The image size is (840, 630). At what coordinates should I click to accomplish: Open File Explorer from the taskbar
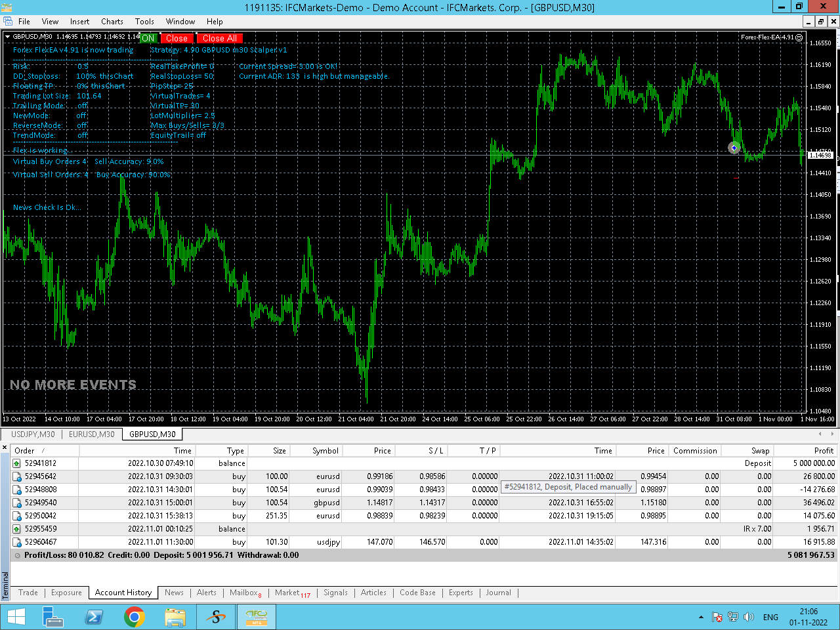pos(175,617)
